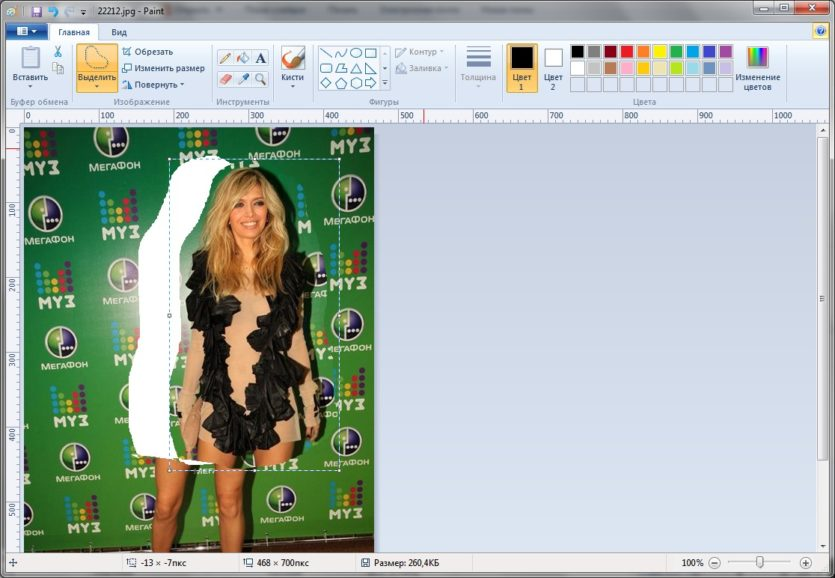Click Изменить размер resize button
This screenshot has height=578, width=835.
click(x=163, y=68)
